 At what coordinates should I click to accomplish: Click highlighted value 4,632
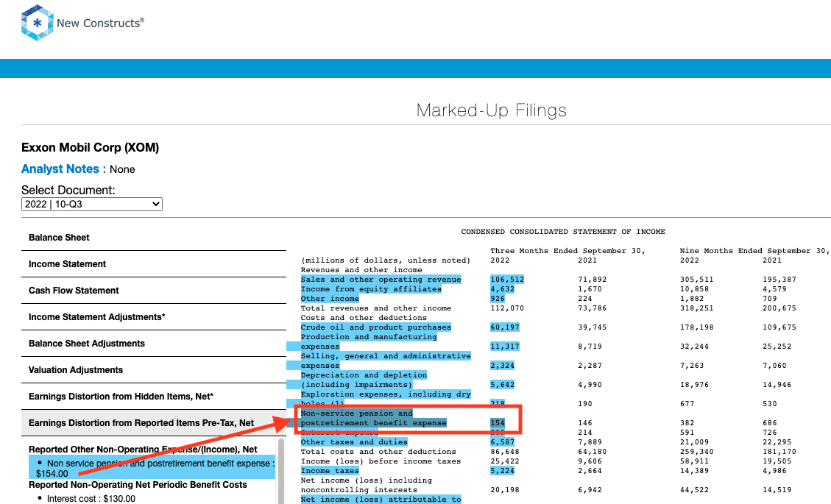point(503,289)
